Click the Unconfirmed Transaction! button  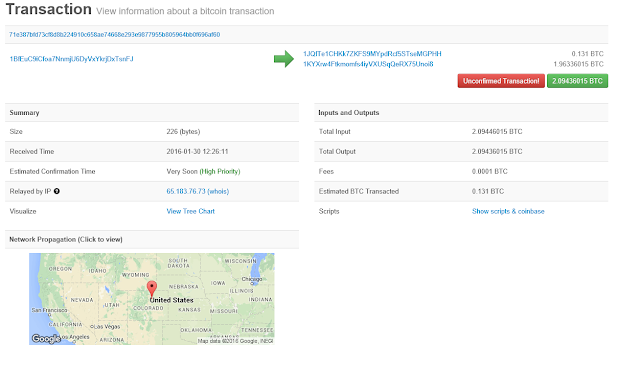[x=501, y=81]
